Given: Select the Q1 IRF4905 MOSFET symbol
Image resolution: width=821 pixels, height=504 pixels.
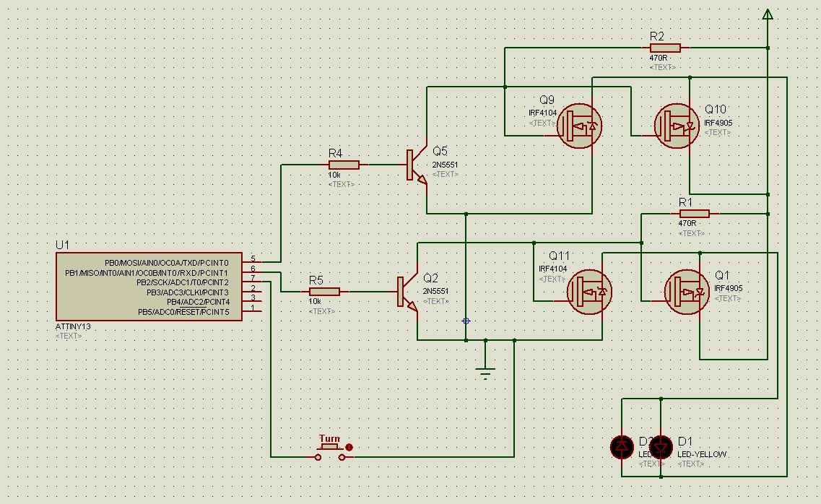Looking at the screenshot, I should [687, 292].
